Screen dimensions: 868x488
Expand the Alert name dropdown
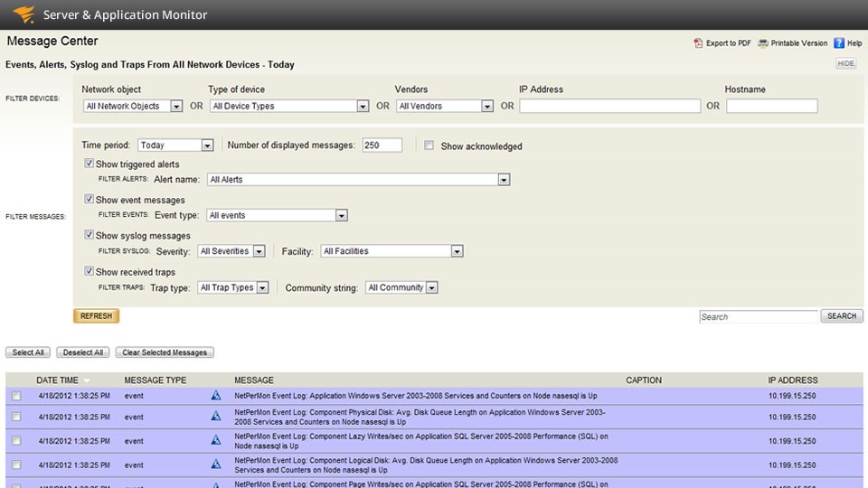(358, 180)
